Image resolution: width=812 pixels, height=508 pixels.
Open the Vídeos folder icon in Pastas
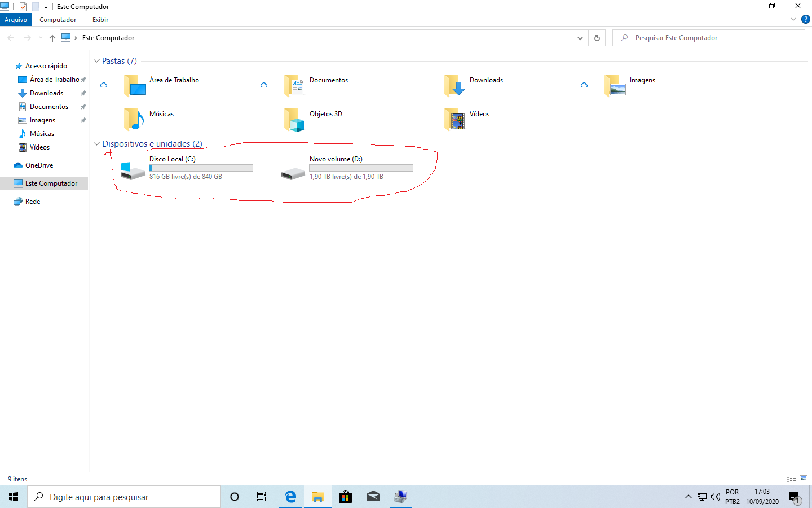tap(455, 119)
